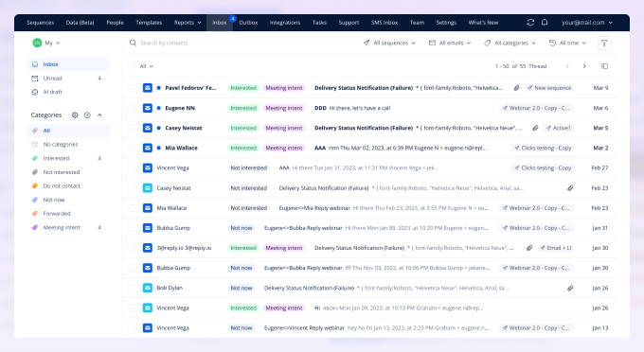Viewport: 644px width, 352px height.
Task: Open categories settings gear
Action: tap(75, 115)
